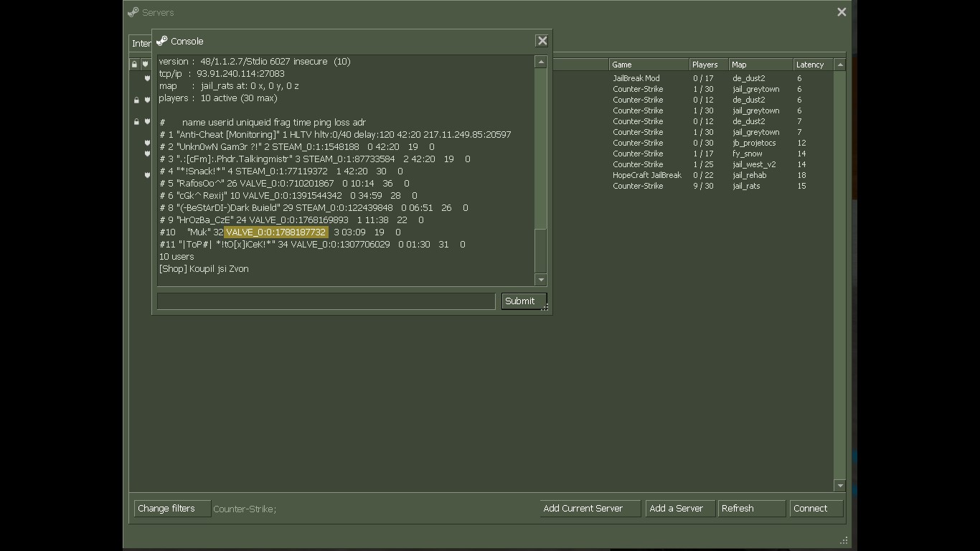The width and height of the screenshot is (980, 551).
Task: Connect to the selected server
Action: tap(816, 509)
